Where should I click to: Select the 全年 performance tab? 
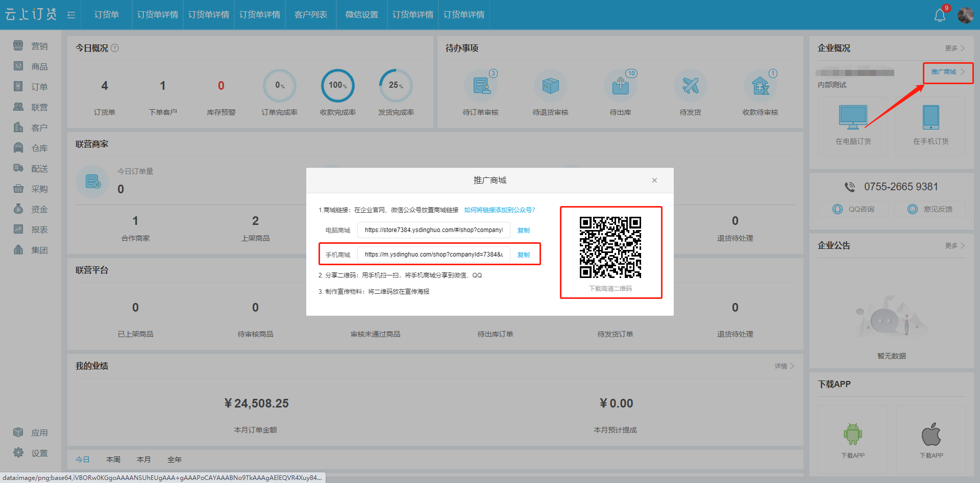(175, 460)
